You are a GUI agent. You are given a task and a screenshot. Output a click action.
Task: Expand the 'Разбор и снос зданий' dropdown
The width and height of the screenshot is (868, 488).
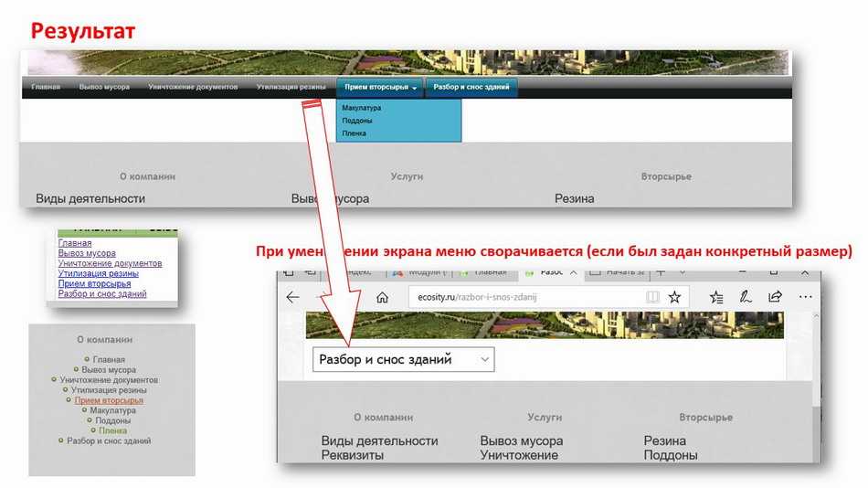click(x=403, y=360)
